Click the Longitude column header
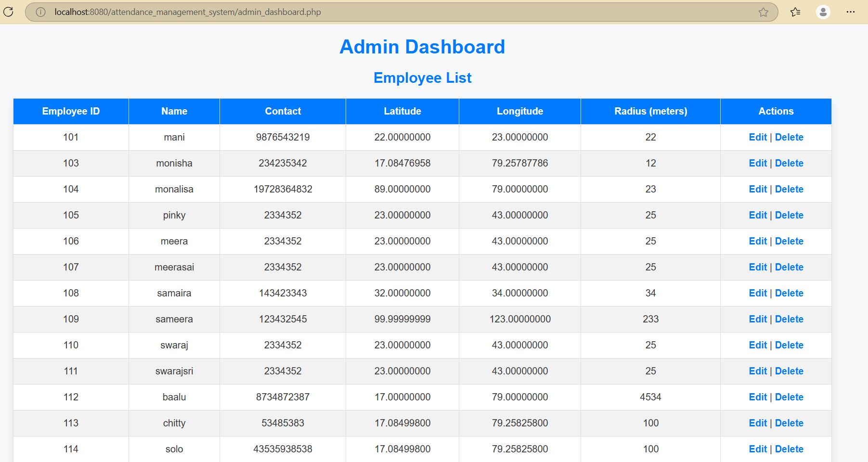Viewport: 868px width, 462px height. [x=520, y=111]
